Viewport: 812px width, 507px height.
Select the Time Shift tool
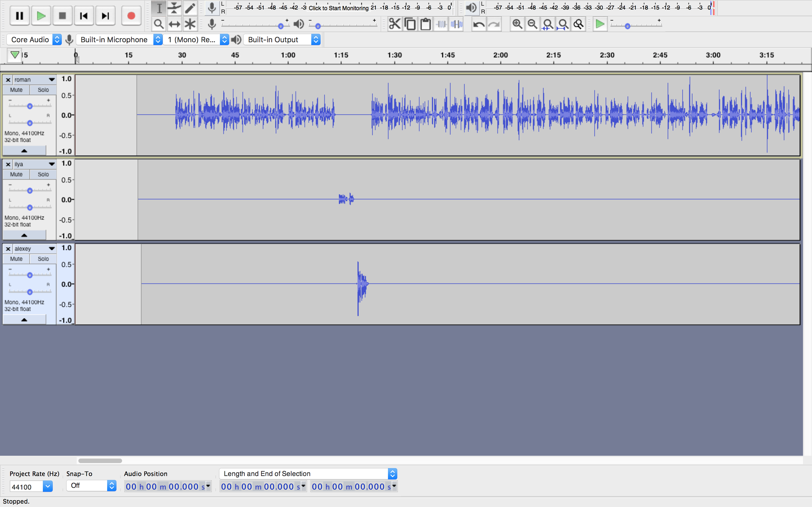point(174,24)
